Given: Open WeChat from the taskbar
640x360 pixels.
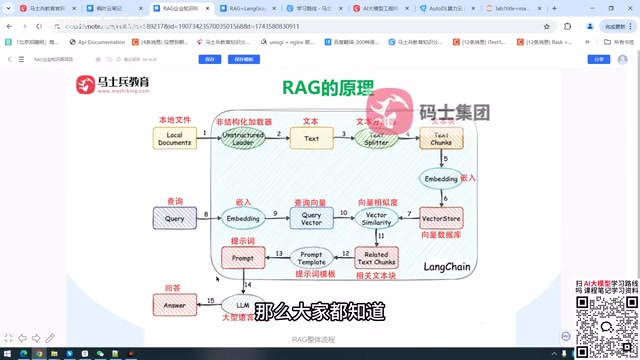Looking at the screenshot, I should (100, 353).
